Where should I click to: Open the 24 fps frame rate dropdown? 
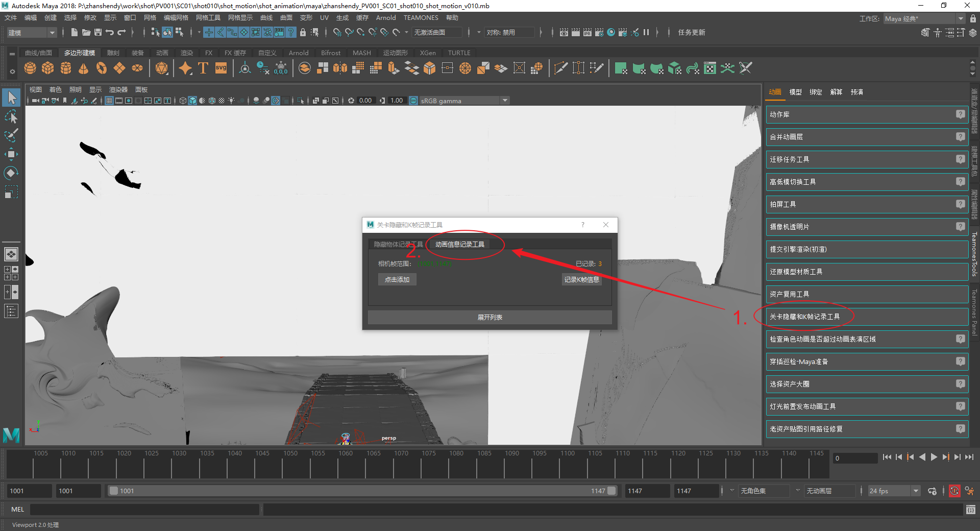tap(916, 491)
